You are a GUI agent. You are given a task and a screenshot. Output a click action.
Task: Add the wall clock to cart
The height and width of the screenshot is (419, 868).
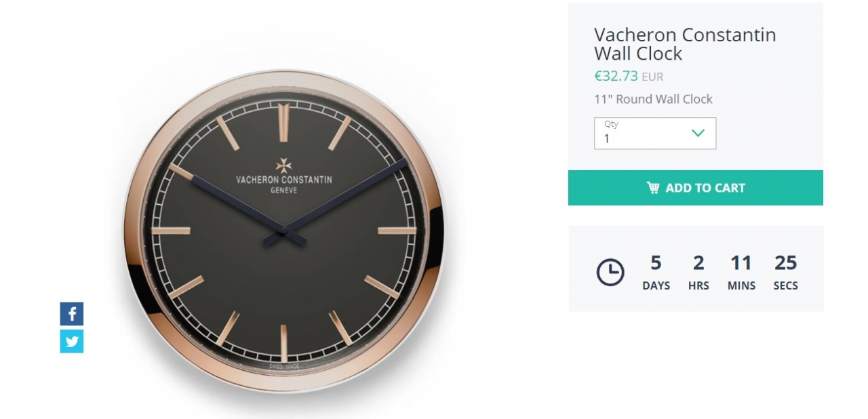(696, 188)
